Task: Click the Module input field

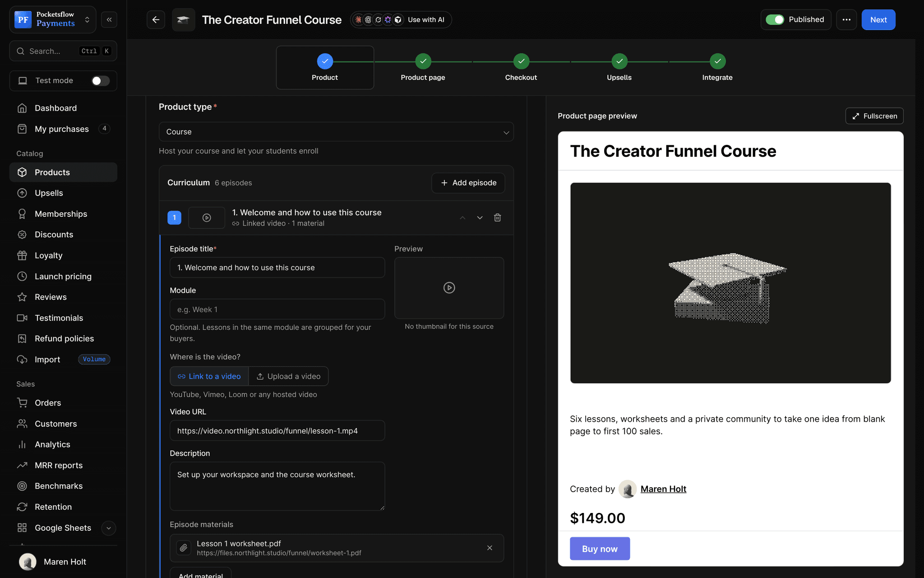Action: pyautogui.click(x=277, y=309)
